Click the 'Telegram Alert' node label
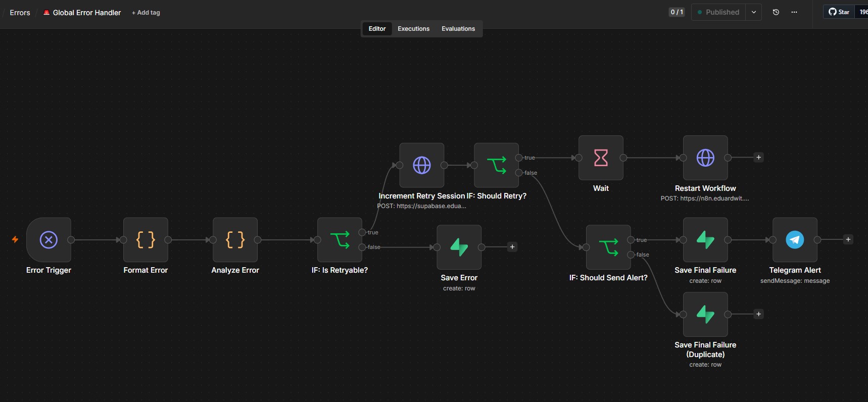This screenshot has width=868, height=402. 795,270
